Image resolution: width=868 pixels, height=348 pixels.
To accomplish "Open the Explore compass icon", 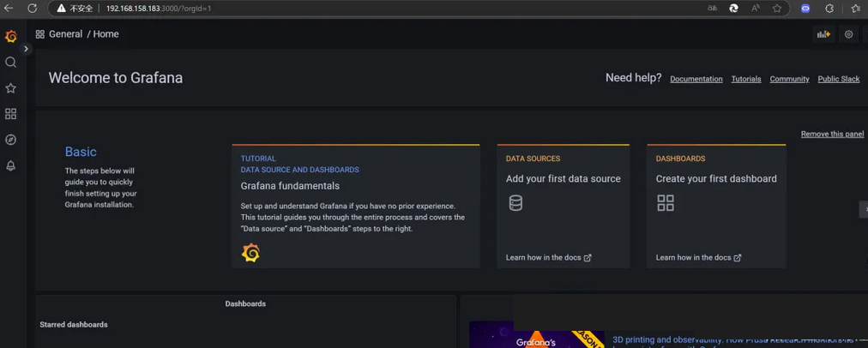I will click(10, 140).
